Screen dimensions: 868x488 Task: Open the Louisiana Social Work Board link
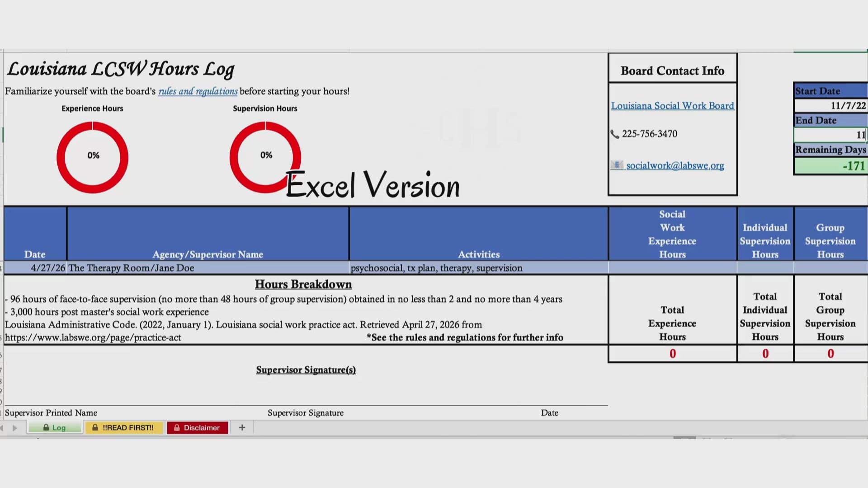pos(673,106)
